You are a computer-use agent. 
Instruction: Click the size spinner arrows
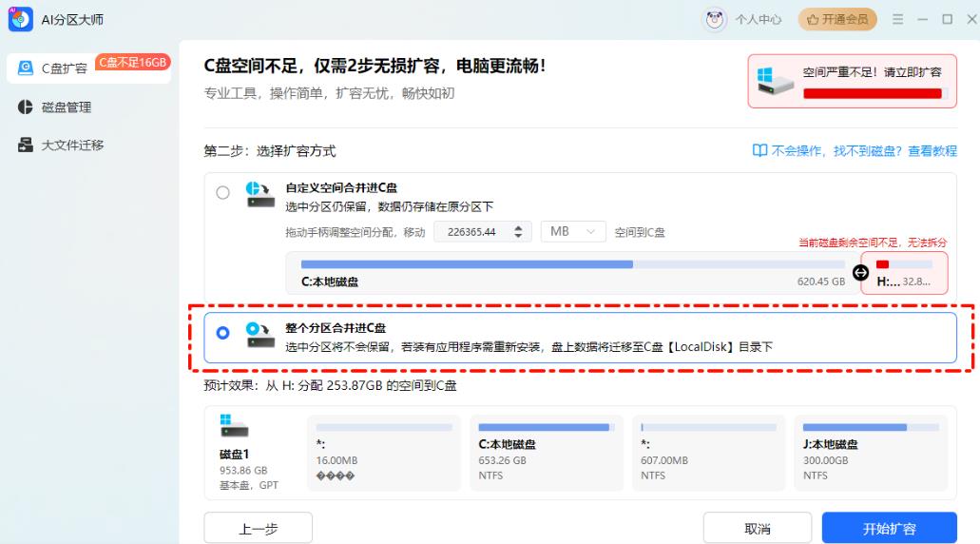point(518,232)
